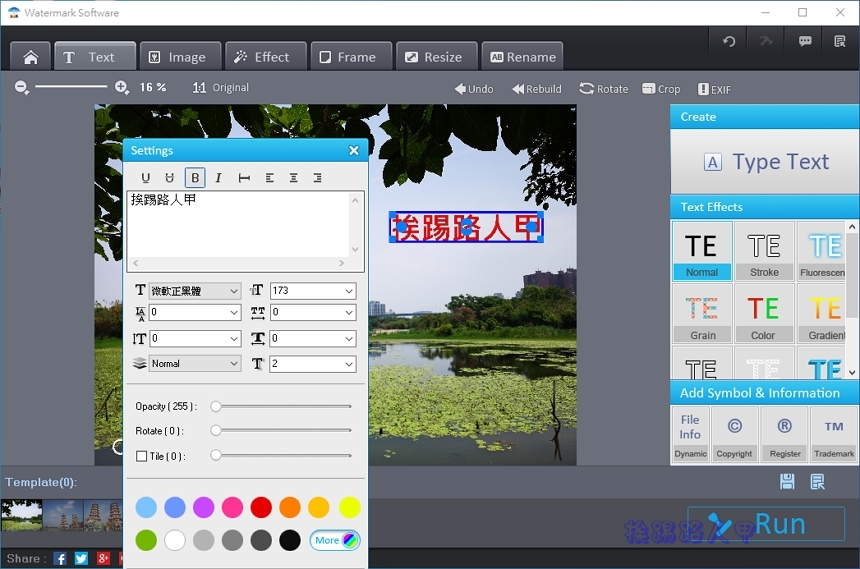Pick the red color swatch

tap(261, 508)
